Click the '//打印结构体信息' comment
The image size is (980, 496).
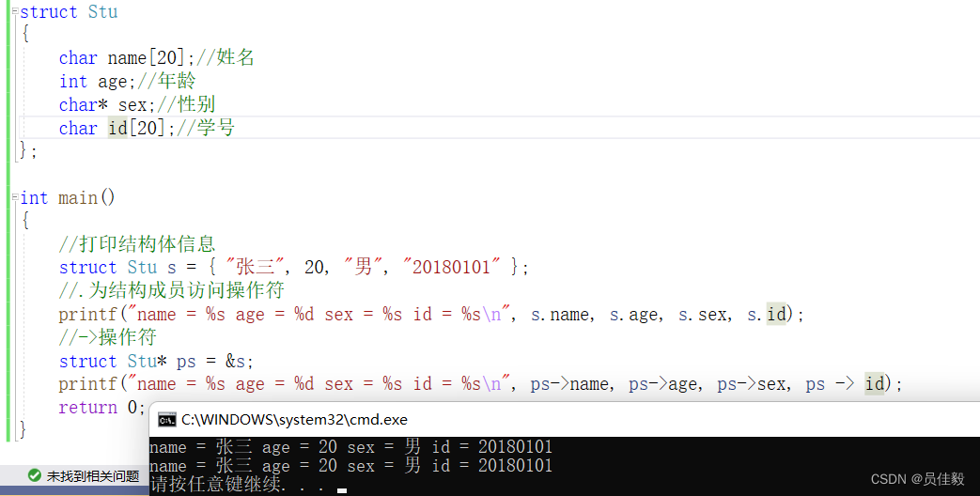137,243
